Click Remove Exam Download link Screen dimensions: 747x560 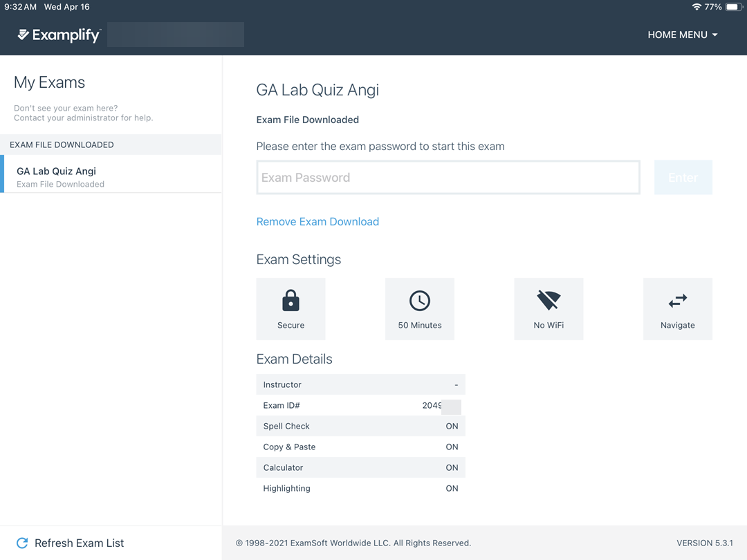click(x=317, y=221)
